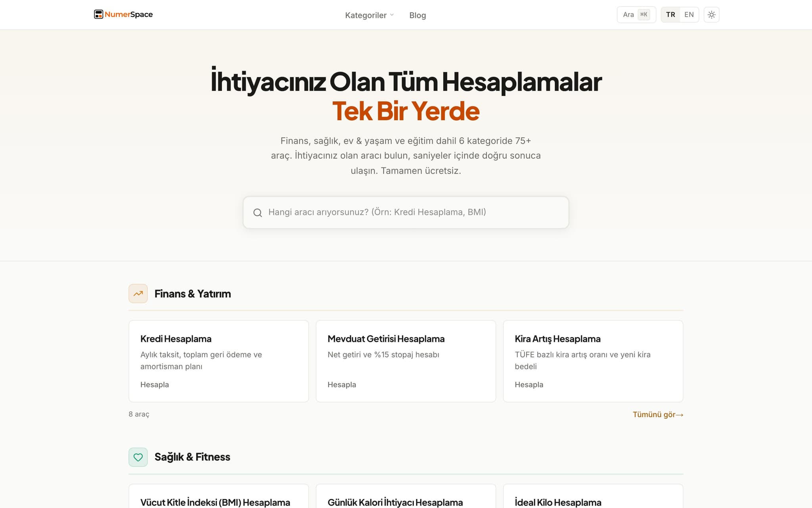Click the Tümünü gör link
812x508 pixels.
click(658, 414)
